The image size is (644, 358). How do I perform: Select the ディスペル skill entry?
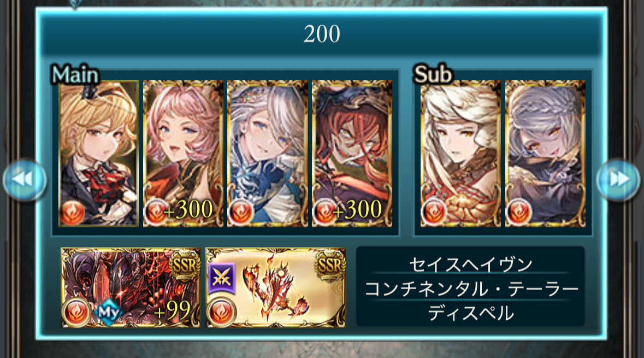click(x=470, y=313)
